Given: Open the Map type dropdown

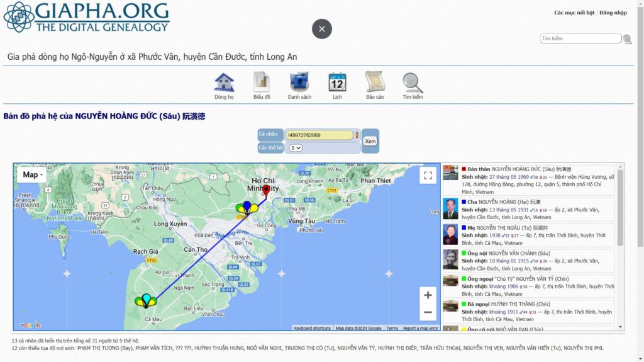Looking at the screenshot, I should tap(33, 175).
